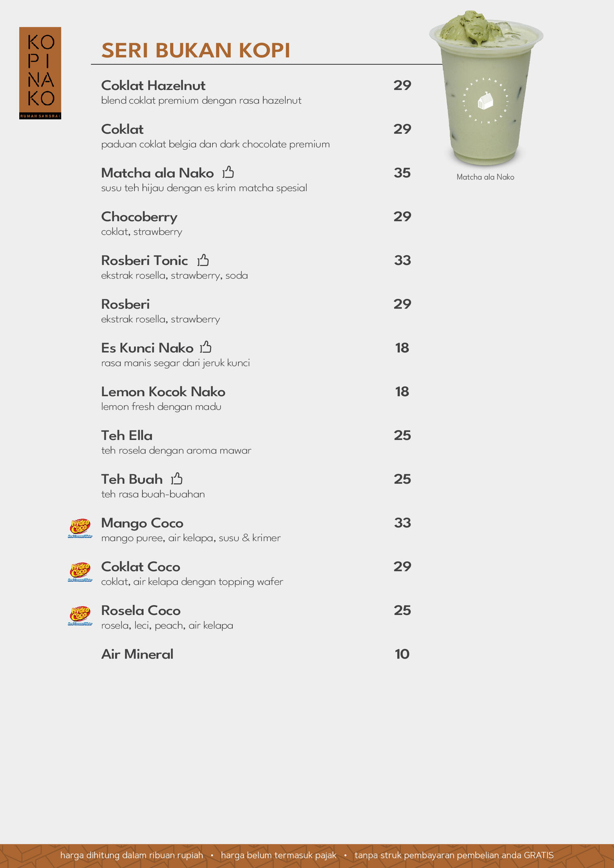Viewport: 614px width, 868px height.
Task: Click the Air Mineral price 10
Action: pos(402,654)
